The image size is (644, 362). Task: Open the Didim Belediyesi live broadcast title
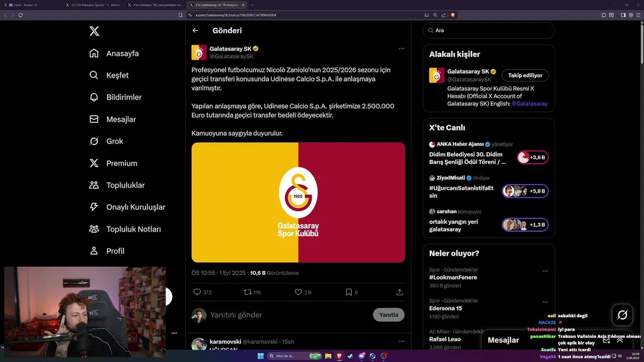pyautogui.click(x=467, y=158)
